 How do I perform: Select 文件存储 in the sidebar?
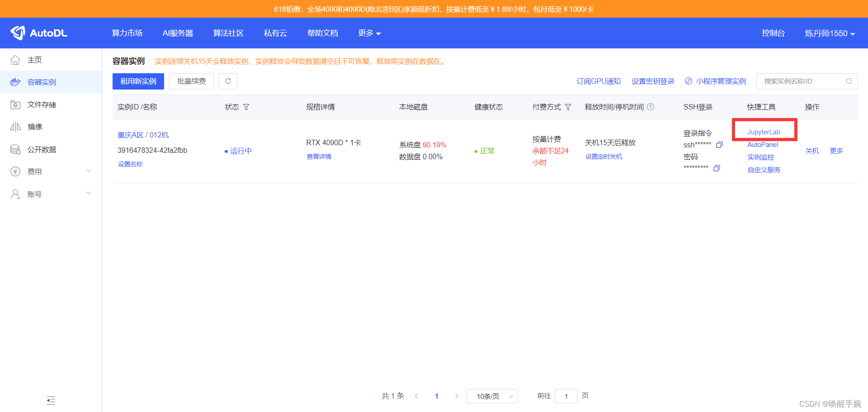point(51,104)
